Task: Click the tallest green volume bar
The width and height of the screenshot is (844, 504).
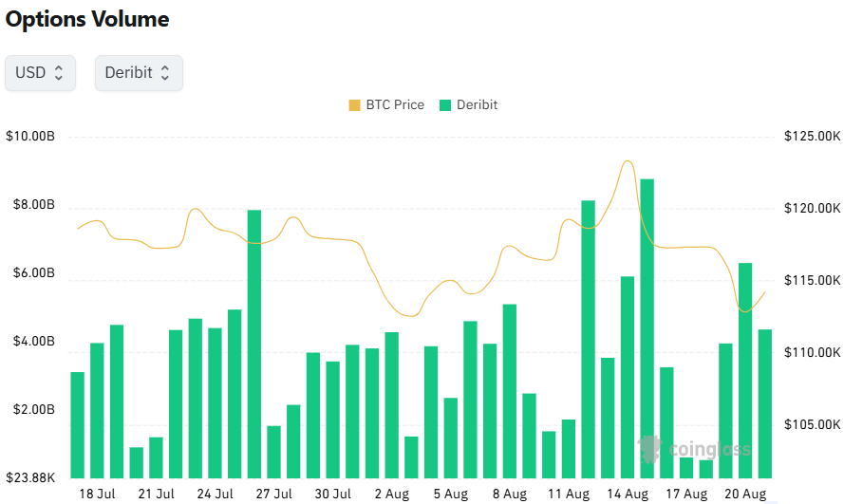Action: (647, 328)
